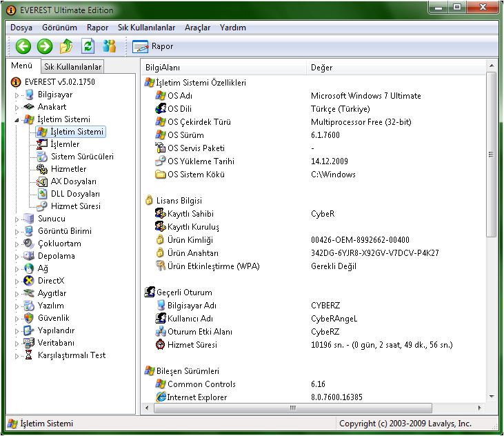Select the Kullanıcı Adı row
This screenshot has width=504, height=436.
[314, 319]
